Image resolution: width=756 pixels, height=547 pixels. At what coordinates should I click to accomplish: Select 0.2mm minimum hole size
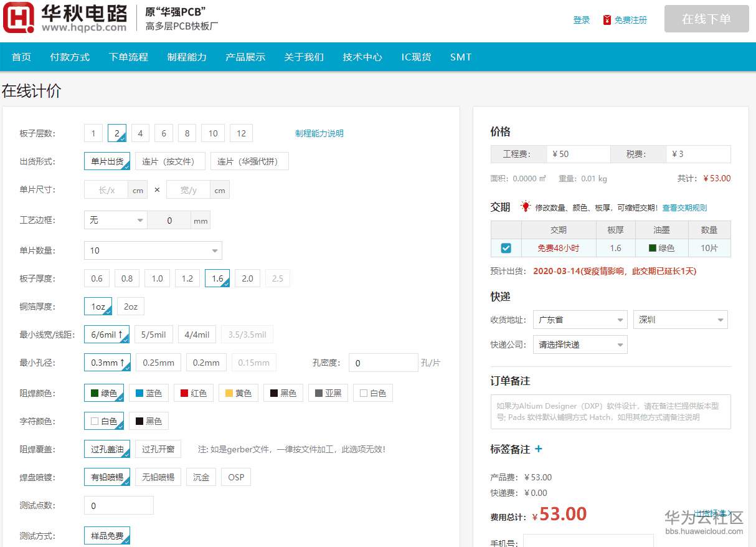(206, 363)
